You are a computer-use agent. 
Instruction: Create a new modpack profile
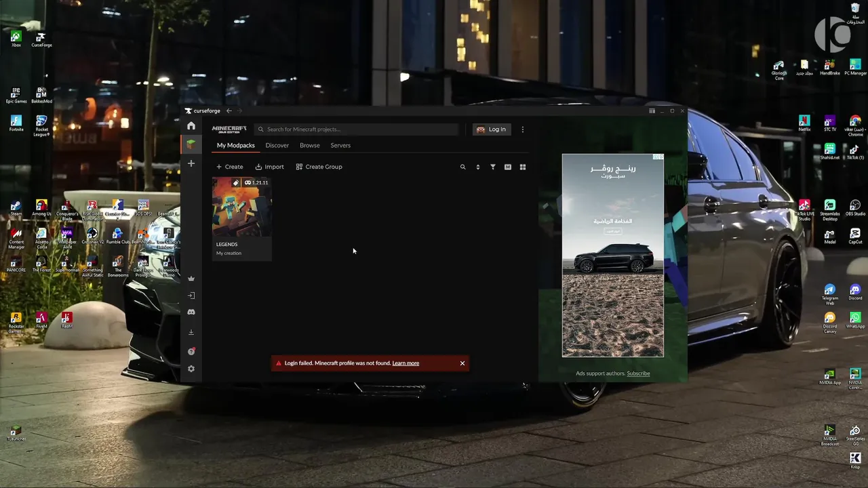[x=229, y=167]
